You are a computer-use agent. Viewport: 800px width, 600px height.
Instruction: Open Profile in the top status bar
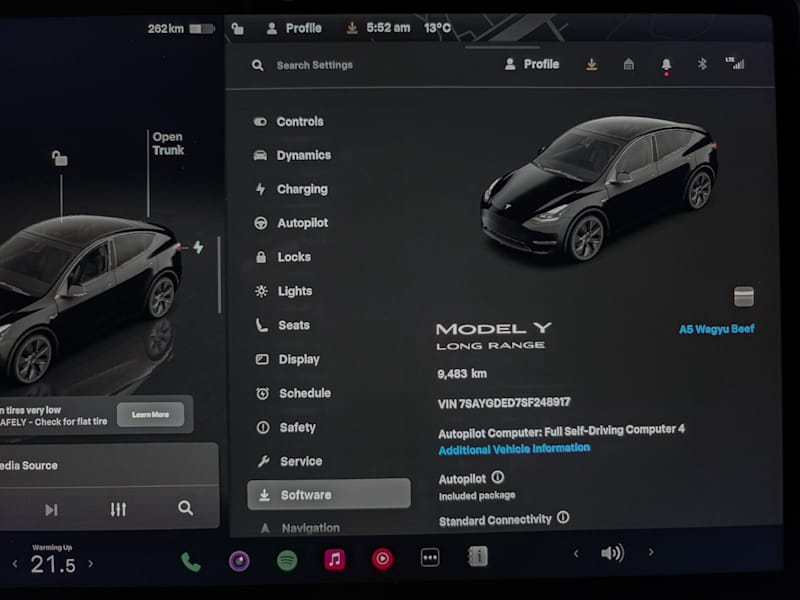coord(294,28)
